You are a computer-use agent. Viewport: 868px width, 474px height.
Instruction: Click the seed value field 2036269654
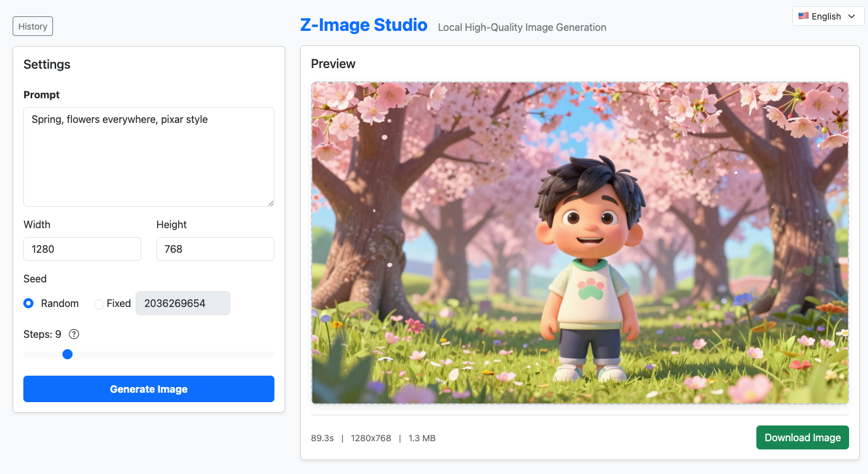pos(182,303)
